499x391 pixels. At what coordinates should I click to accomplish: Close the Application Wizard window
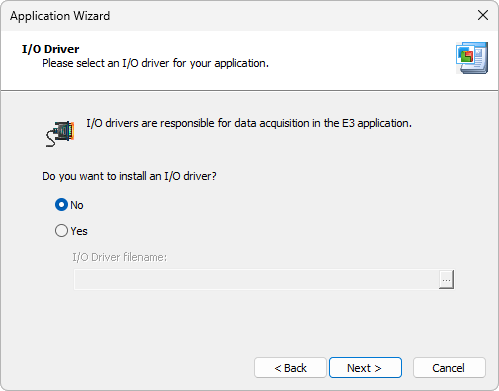tap(483, 15)
